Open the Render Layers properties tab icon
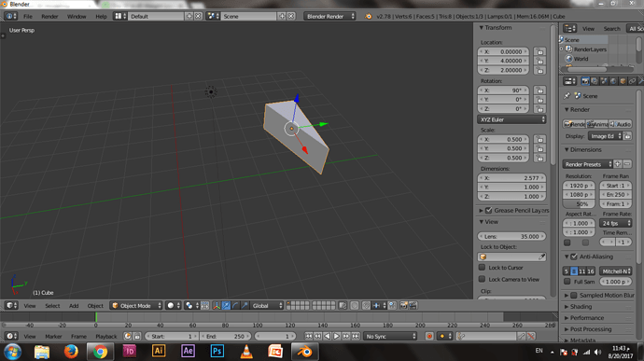The image size is (644, 361). (x=595, y=81)
